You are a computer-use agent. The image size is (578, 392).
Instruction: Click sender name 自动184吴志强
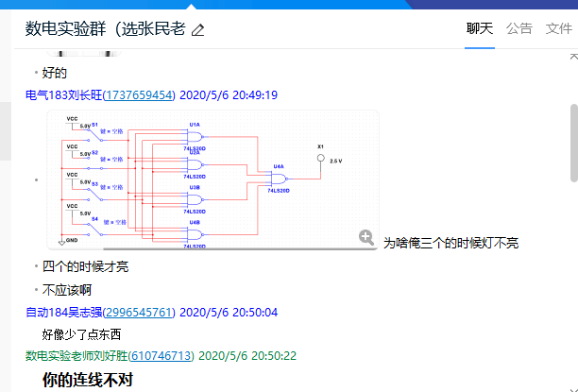[x=62, y=312]
